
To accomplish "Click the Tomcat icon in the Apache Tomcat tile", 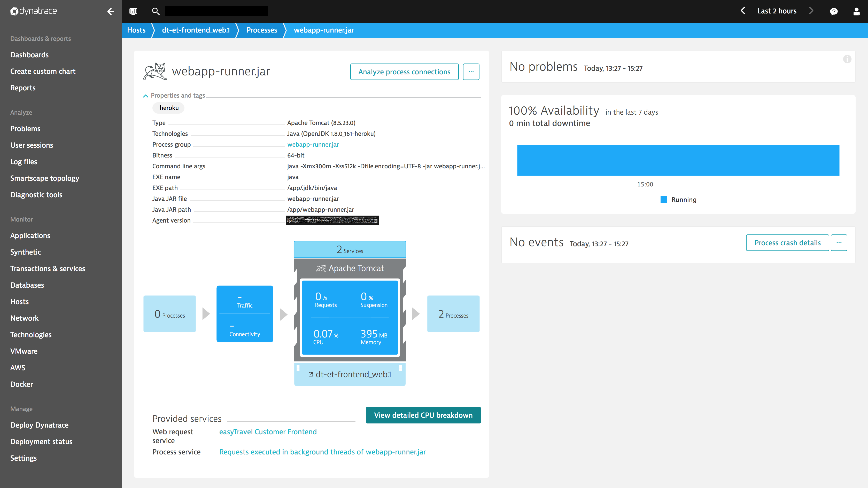I will [x=320, y=268].
